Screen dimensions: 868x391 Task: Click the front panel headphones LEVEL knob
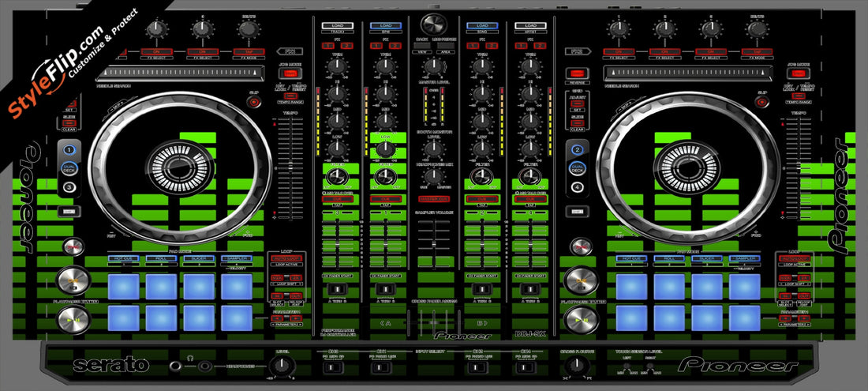[x=282, y=366]
